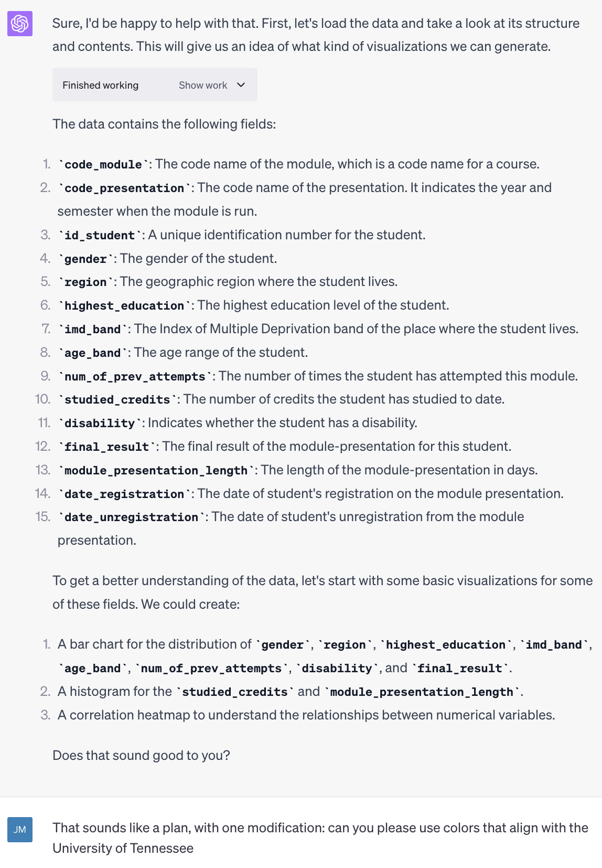Select the studied_credits field list entry

(117, 399)
